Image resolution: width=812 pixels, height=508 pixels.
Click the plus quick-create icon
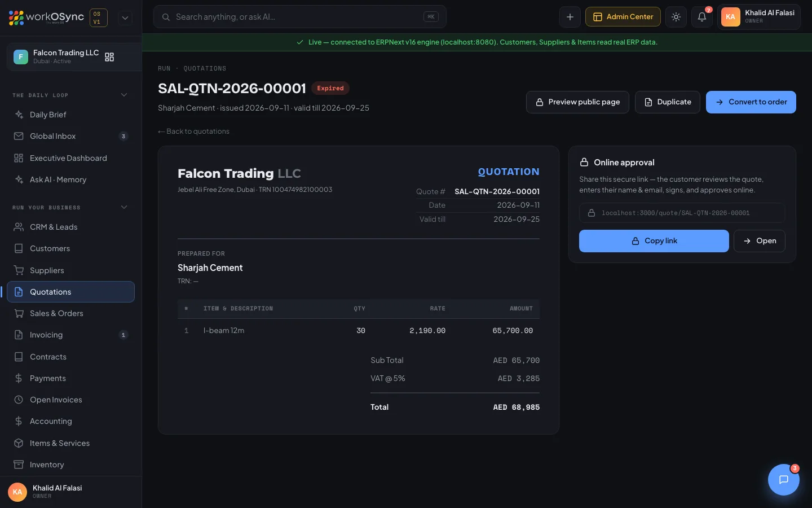click(x=570, y=17)
